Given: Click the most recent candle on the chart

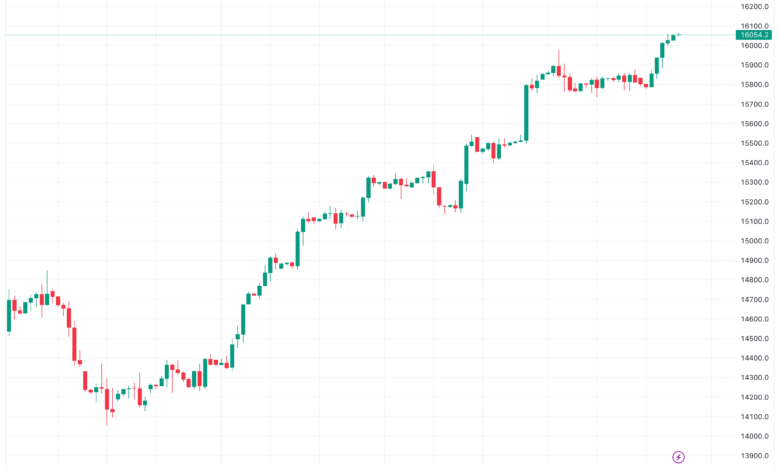Looking at the screenshot, I should (x=677, y=36).
